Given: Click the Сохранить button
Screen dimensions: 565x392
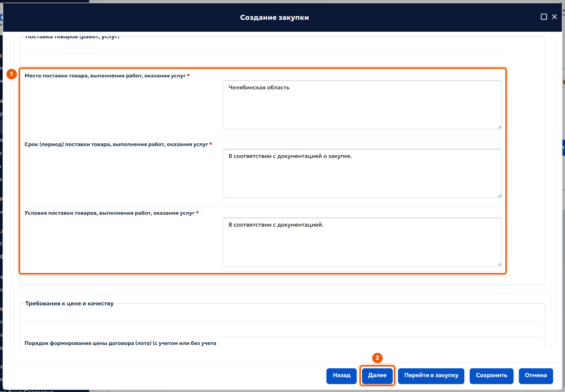Looking at the screenshot, I should coord(492,375).
